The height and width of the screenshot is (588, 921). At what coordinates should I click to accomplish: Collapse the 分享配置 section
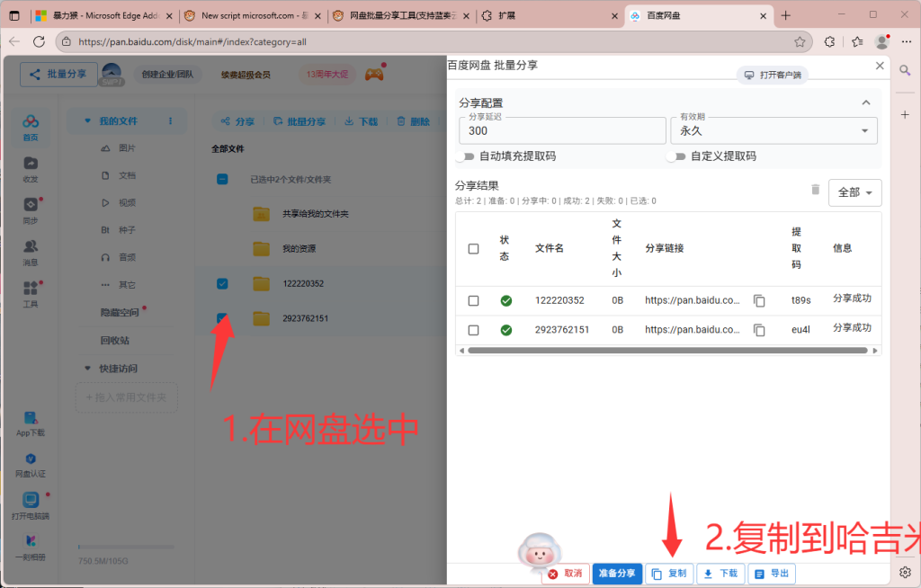(865, 102)
